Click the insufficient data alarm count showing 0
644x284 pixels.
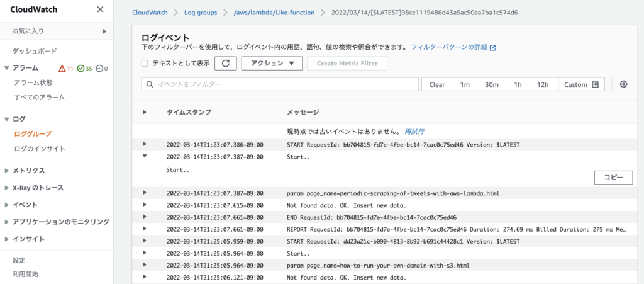102,68
